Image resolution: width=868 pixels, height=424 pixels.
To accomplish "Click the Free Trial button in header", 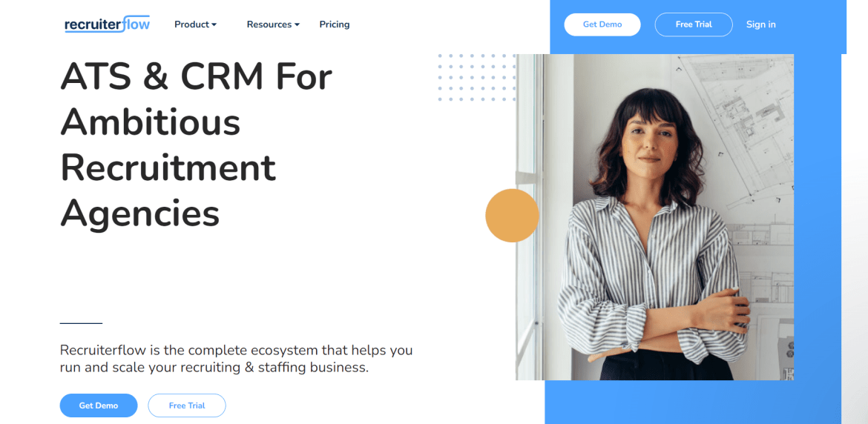I will click(x=694, y=24).
